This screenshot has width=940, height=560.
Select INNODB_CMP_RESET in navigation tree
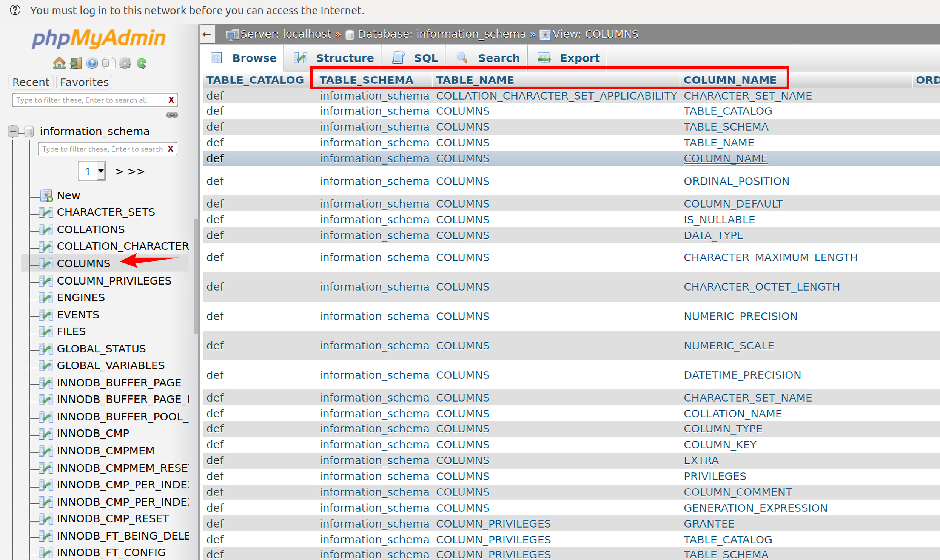coord(112,518)
